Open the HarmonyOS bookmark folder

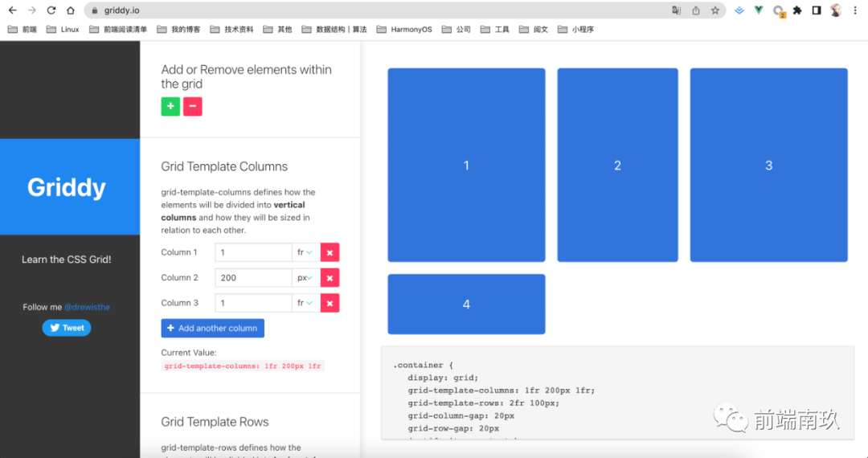pos(404,29)
